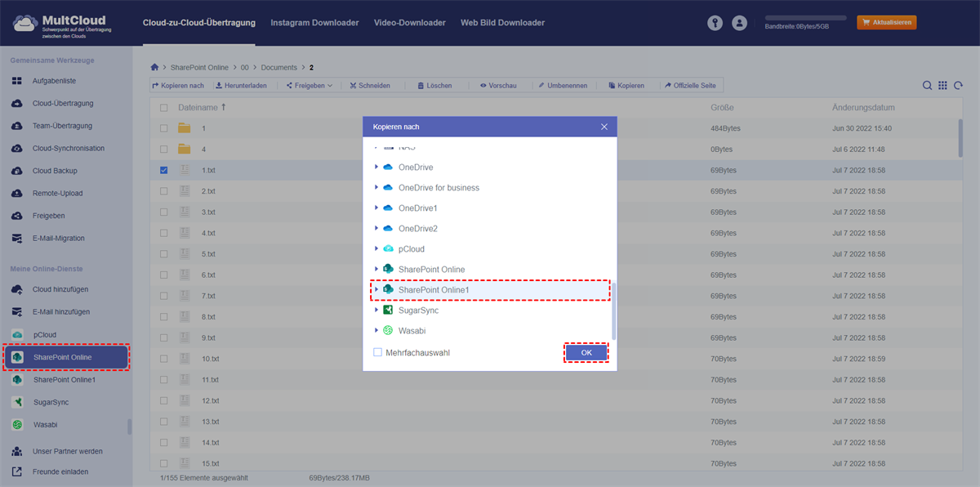Click Documents in the breadcrumb
The width and height of the screenshot is (980, 487).
point(278,67)
